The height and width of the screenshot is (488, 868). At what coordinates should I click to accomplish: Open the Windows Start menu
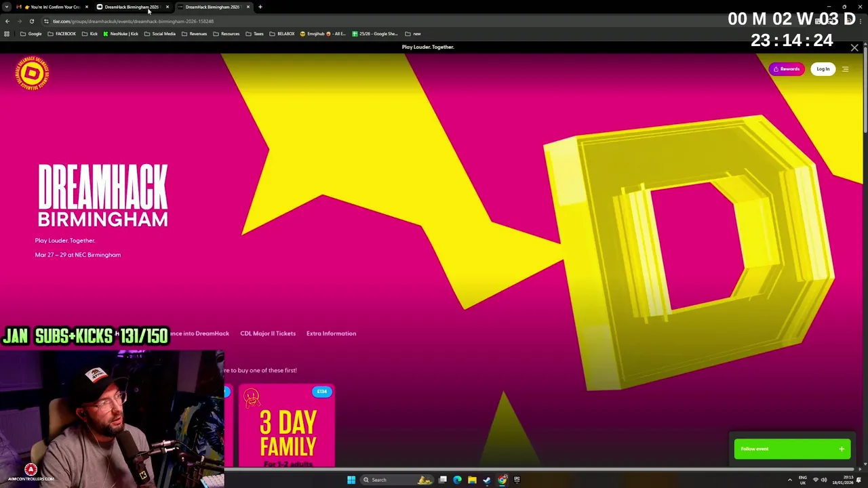pyautogui.click(x=351, y=480)
